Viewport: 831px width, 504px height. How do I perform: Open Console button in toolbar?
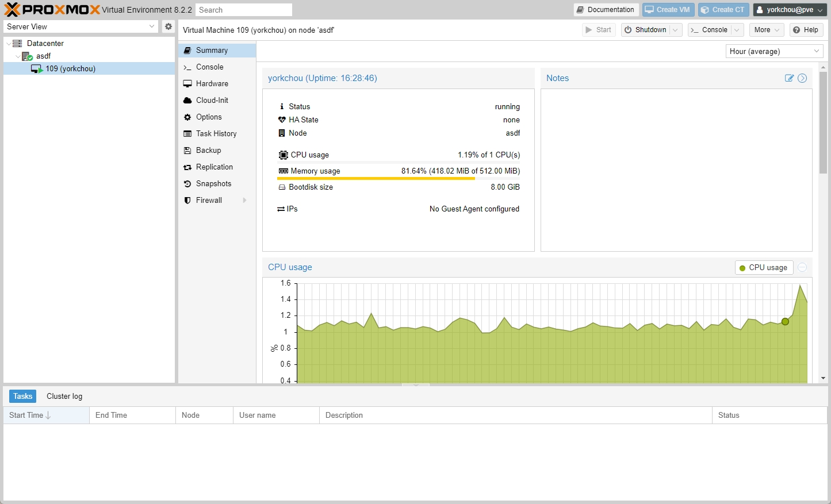tap(710, 30)
